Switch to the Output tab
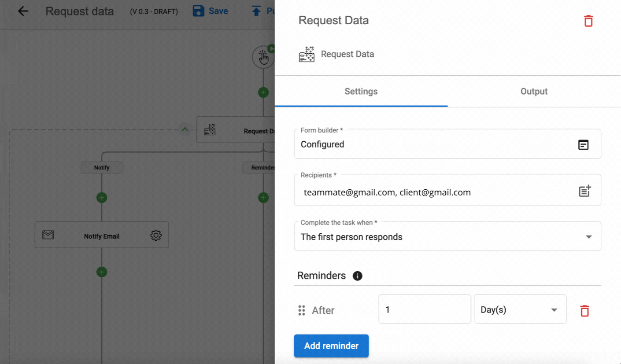This screenshot has height=364, width=621. [x=534, y=92]
